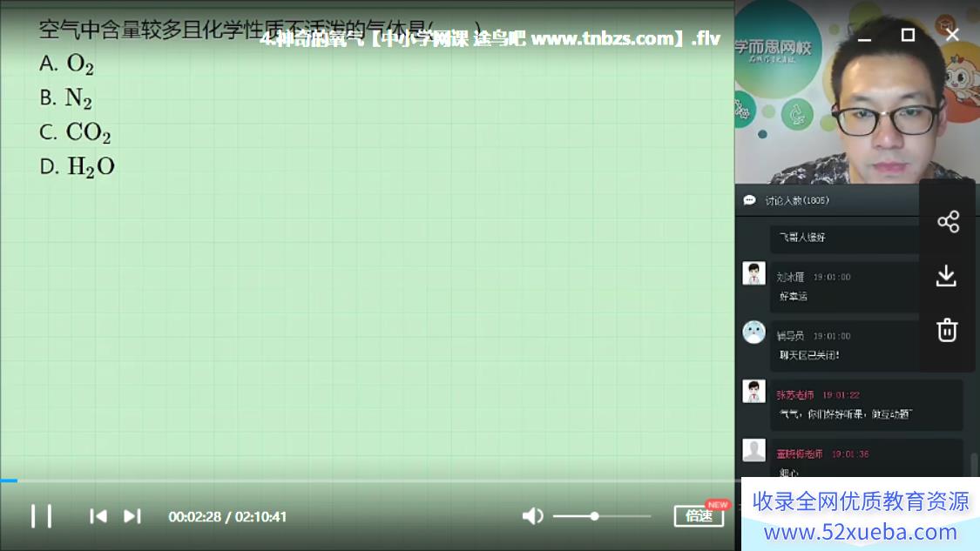Click 刘沐雁's chat avatar
This screenshot has width=980, height=551.
point(754,273)
